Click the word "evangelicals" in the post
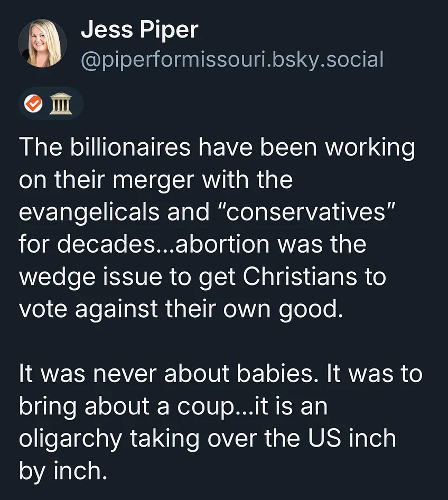This screenshot has height=500, width=448. coord(89,212)
